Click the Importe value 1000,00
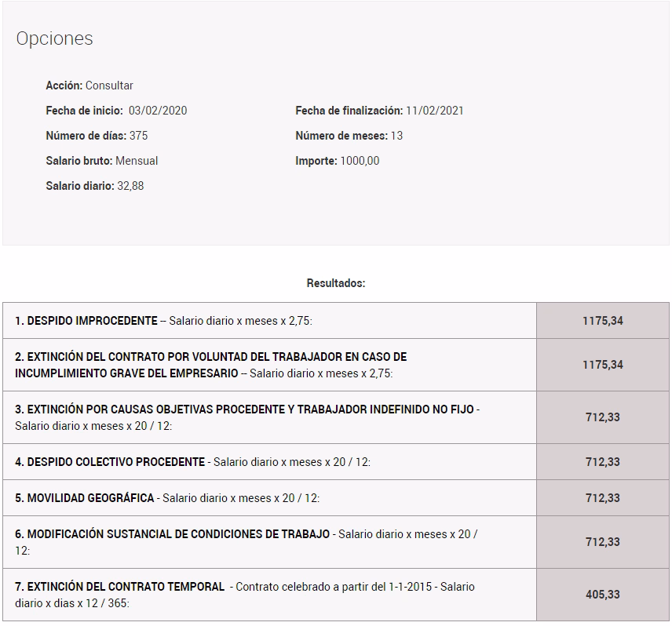This screenshot has width=672, height=626. (x=360, y=161)
